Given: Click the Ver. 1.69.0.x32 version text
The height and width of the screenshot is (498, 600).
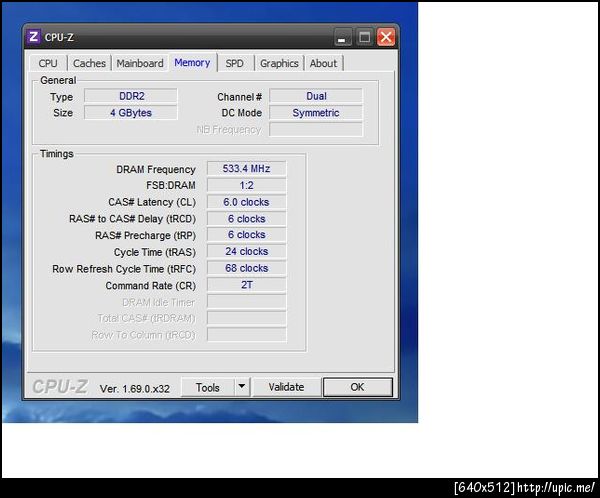Looking at the screenshot, I should point(134,389).
